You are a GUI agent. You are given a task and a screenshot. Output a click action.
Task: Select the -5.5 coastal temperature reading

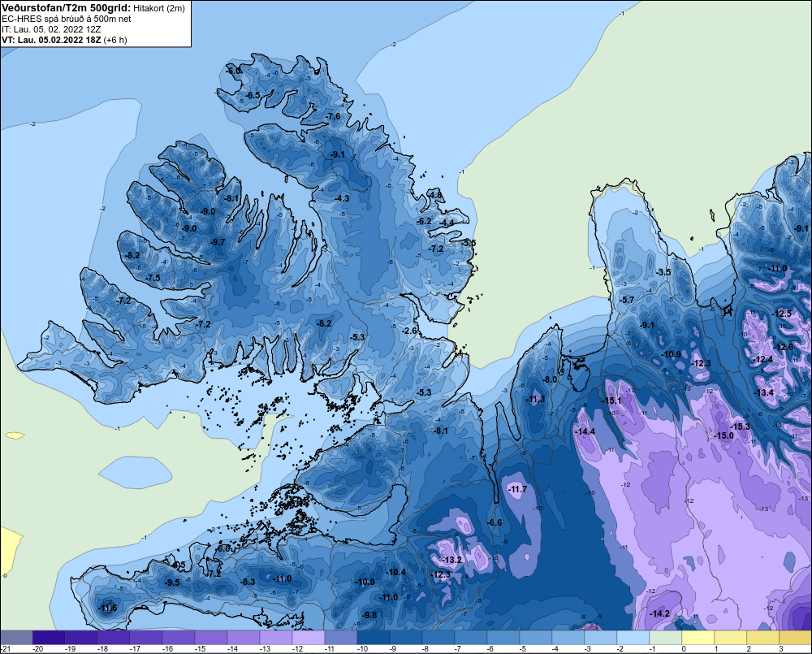coord(469,243)
